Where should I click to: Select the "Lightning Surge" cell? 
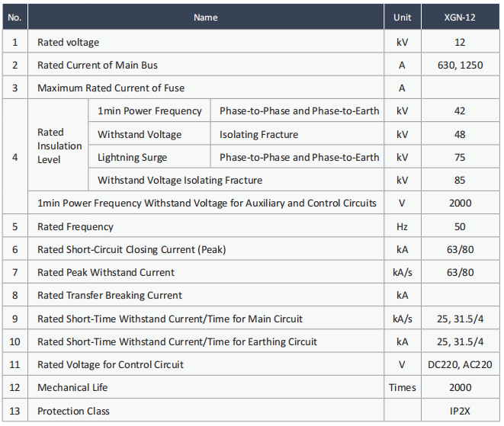tap(132, 158)
